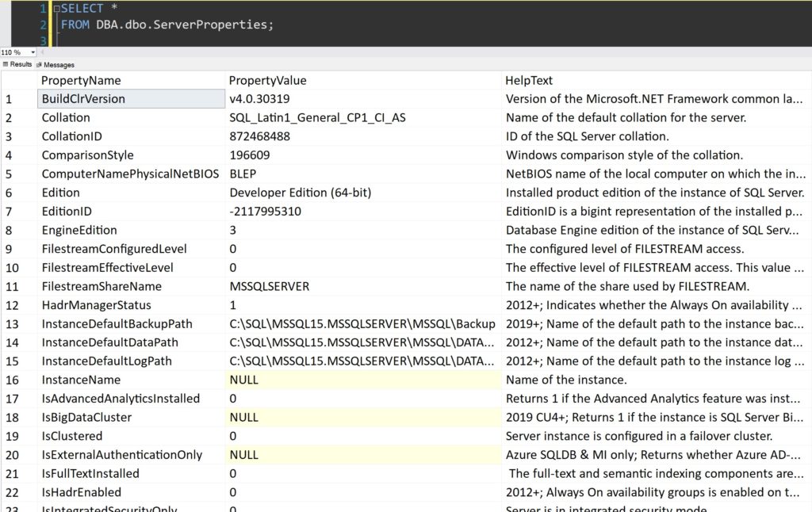Screen dimensions: 812x512
Task: Click row header number 20
Action: [19, 454]
